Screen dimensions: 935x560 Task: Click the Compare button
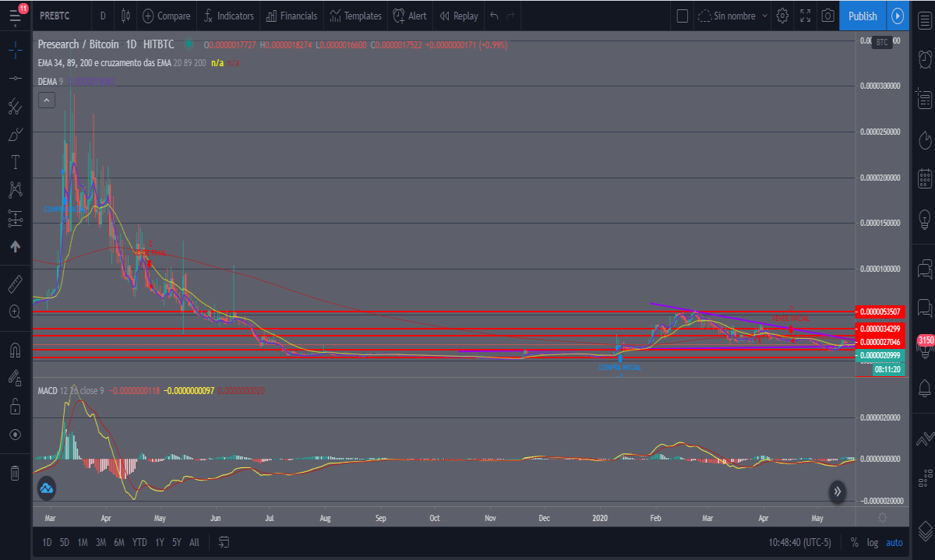tap(166, 16)
